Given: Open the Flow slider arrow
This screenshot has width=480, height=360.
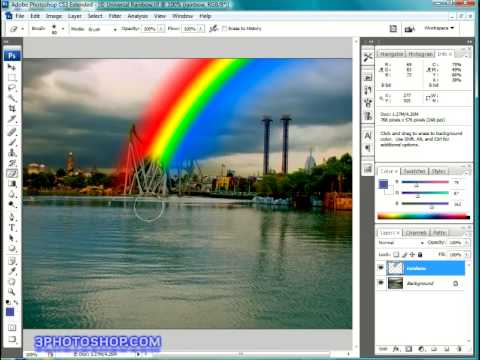Looking at the screenshot, I should (x=201, y=29).
